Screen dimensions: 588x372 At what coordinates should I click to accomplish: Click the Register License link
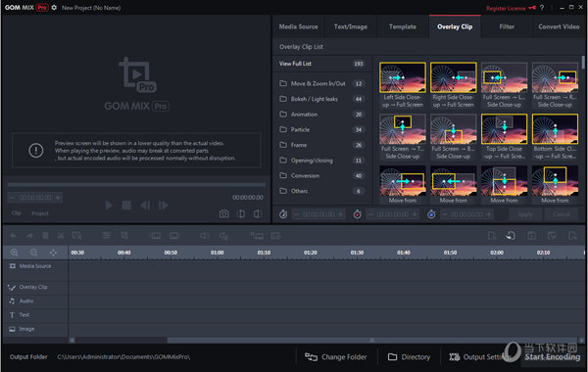pos(506,8)
